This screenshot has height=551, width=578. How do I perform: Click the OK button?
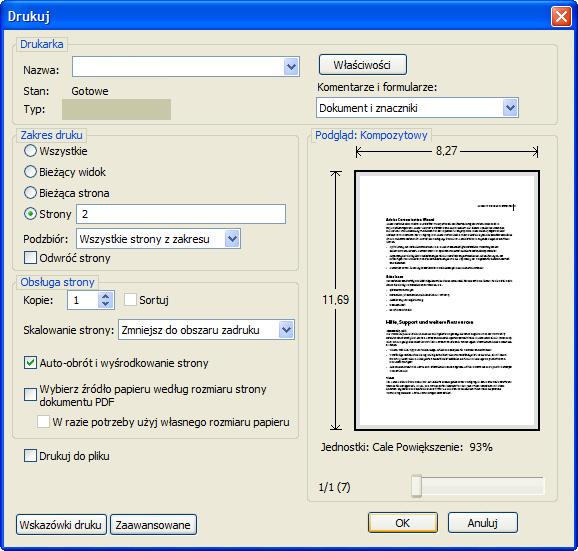click(x=403, y=523)
